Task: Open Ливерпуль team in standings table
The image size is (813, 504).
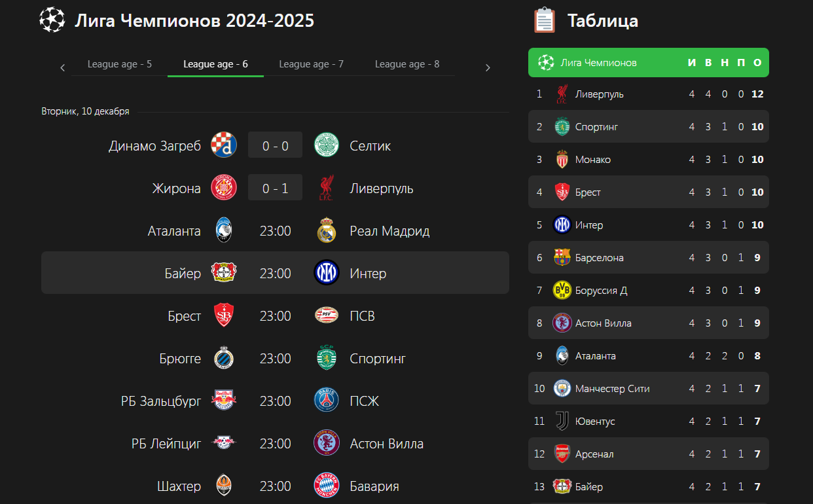Action: (x=599, y=94)
